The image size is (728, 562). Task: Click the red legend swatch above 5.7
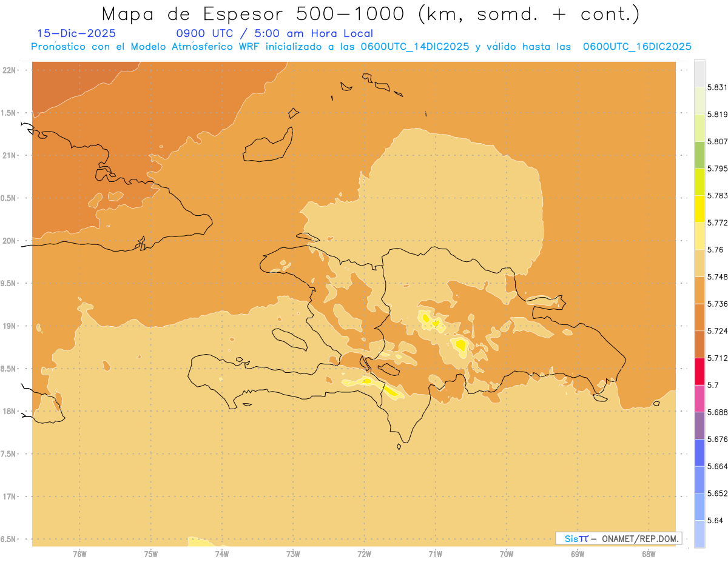pyautogui.click(x=699, y=371)
